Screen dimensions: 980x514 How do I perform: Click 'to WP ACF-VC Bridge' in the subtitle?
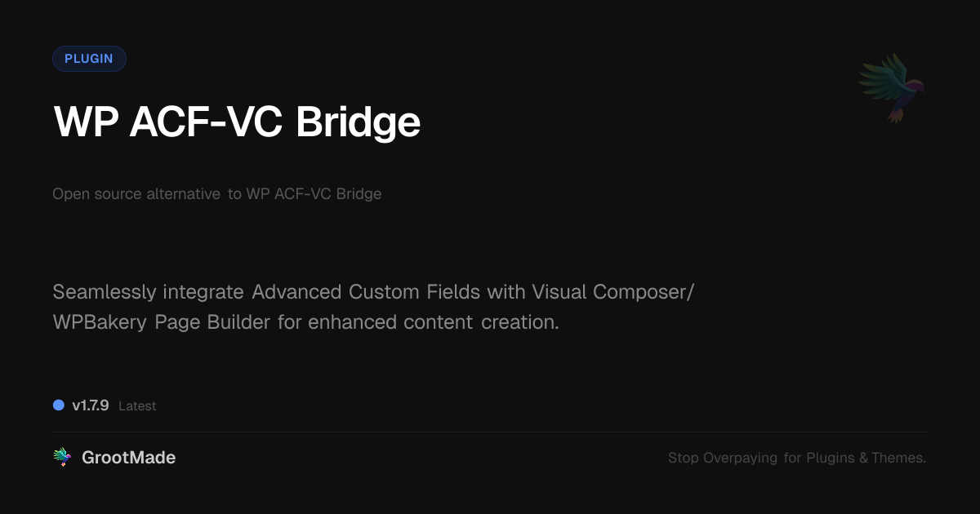coord(305,194)
